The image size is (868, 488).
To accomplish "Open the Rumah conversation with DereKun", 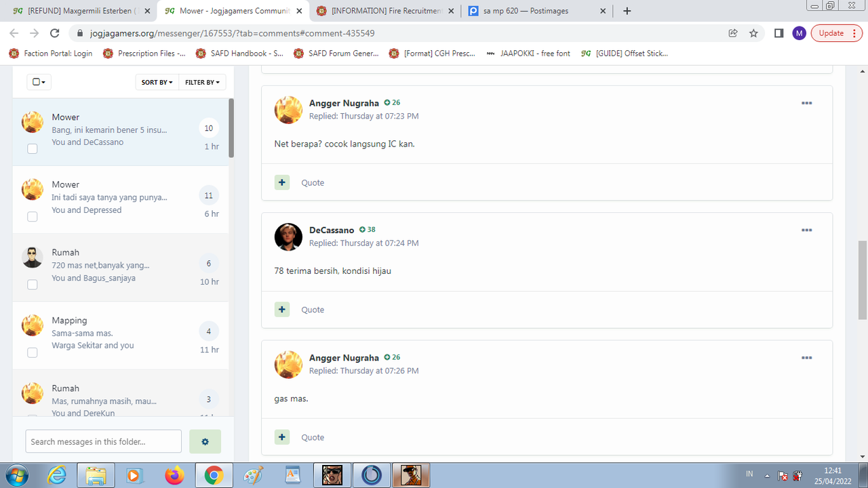I will pyautogui.click(x=121, y=393).
